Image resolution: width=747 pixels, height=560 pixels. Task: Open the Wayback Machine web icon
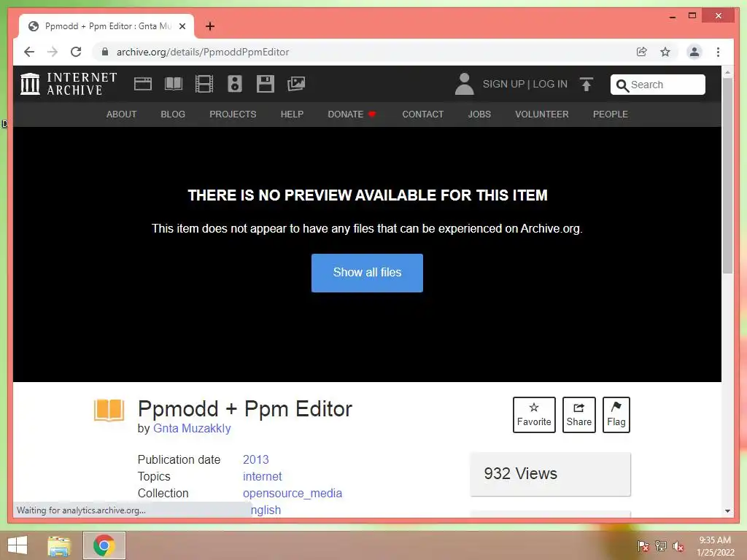[x=142, y=84]
